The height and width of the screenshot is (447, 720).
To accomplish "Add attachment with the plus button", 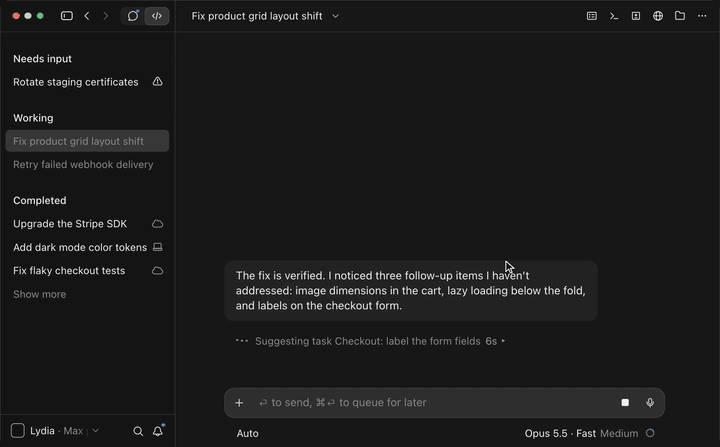I will [x=239, y=403].
